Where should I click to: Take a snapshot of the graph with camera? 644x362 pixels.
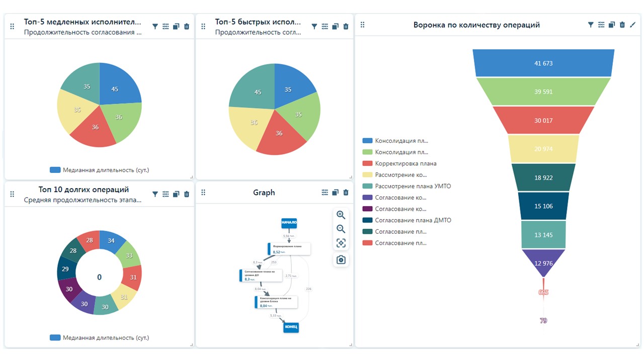click(341, 259)
